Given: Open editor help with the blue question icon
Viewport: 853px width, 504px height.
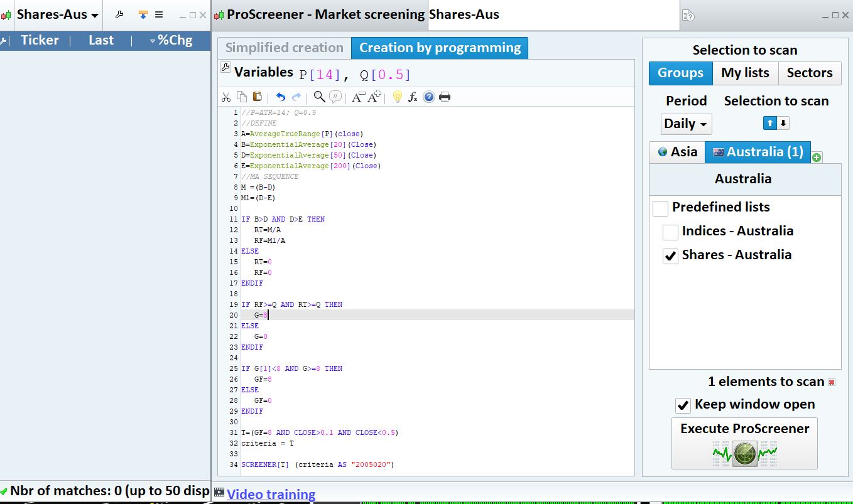Looking at the screenshot, I should 429,97.
